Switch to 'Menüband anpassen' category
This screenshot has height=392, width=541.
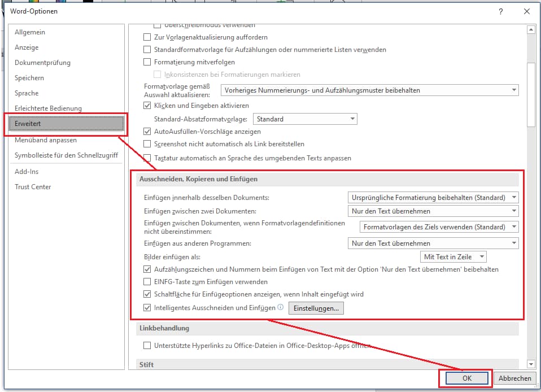pyautogui.click(x=46, y=140)
